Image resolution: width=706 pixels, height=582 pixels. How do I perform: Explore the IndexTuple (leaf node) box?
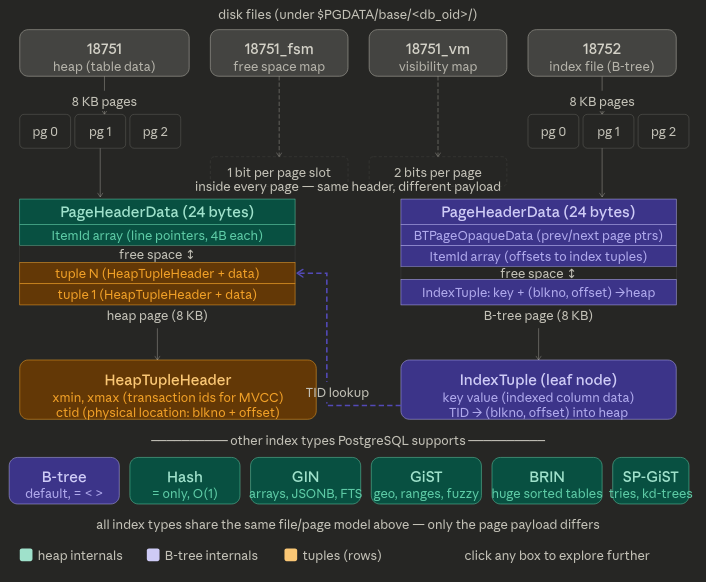click(538, 390)
